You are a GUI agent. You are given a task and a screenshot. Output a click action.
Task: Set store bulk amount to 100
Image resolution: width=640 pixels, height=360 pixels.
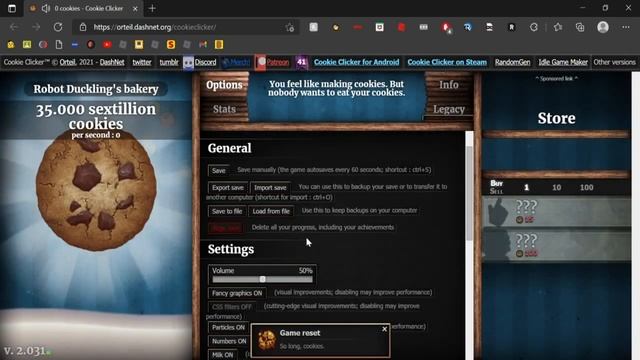[587, 187]
